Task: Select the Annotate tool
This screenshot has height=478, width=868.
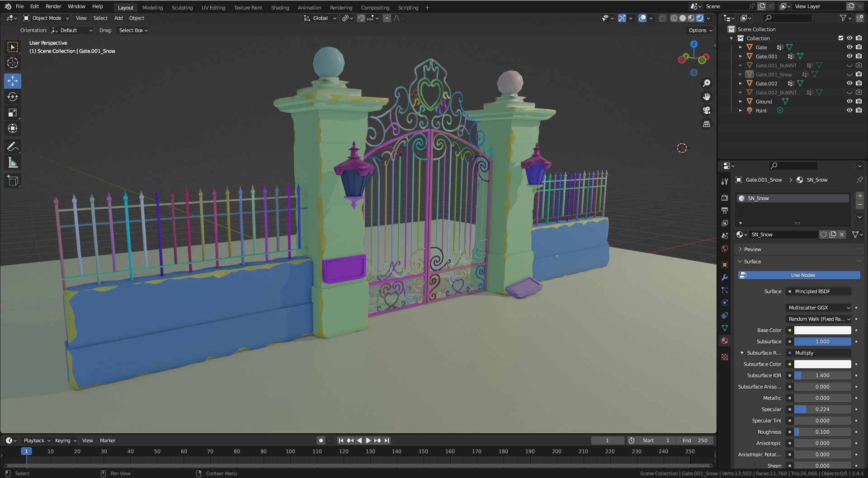Action: [x=13, y=147]
